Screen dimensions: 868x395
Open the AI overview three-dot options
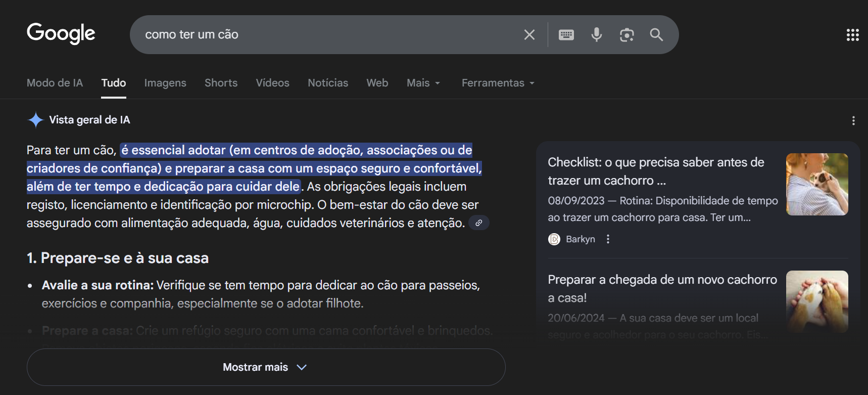pyautogui.click(x=853, y=120)
